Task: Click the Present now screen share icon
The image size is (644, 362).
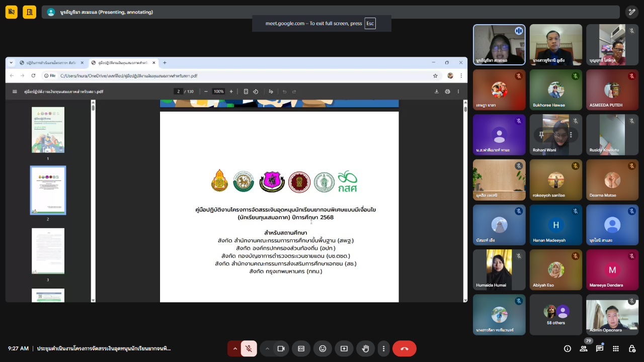Action: [344, 348]
